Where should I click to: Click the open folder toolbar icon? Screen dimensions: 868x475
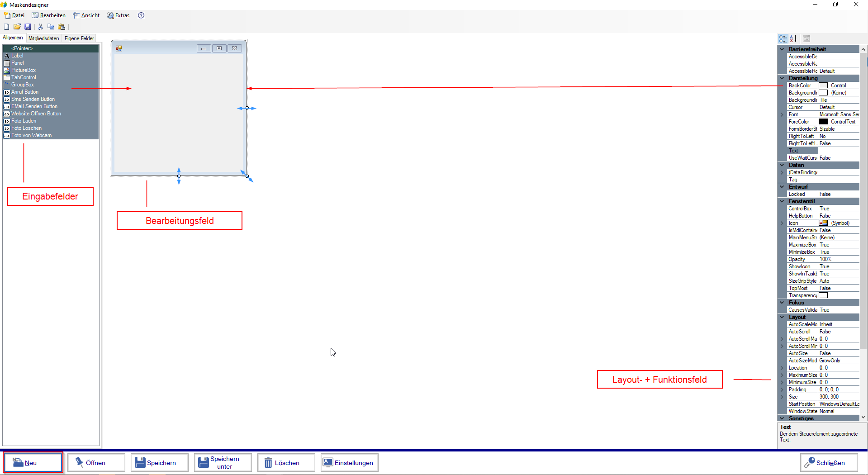pos(17,27)
